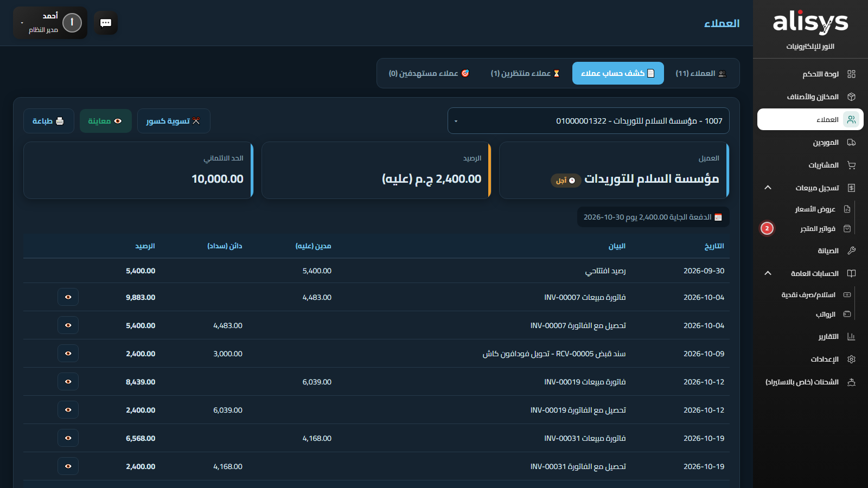This screenshot has width=868, height=488.
Task: Go to الموردين sidebar item
Action: pos(810,143)
